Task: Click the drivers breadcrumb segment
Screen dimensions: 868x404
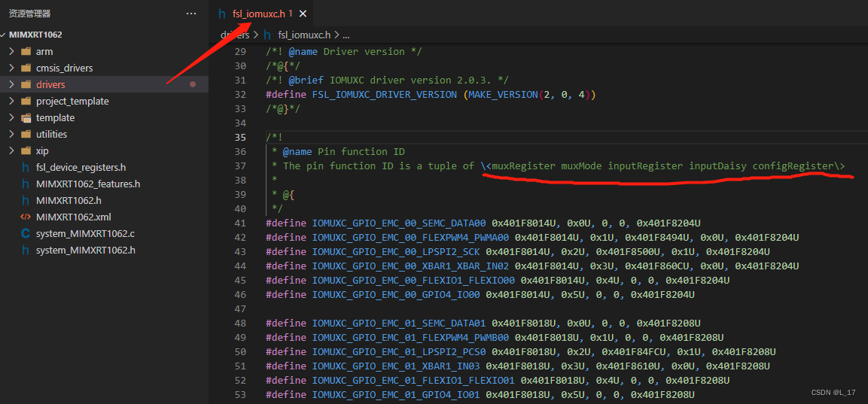Action: pos(236,35)
